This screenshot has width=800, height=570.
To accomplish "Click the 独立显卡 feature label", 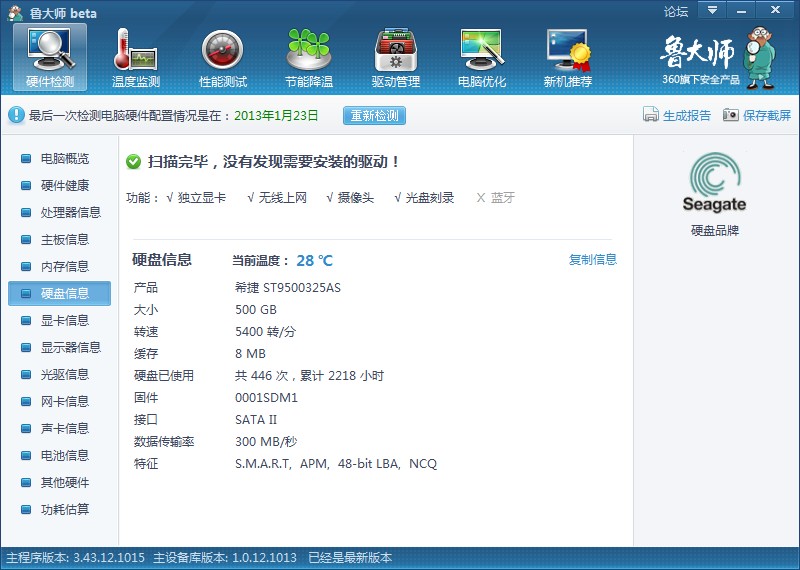I will [x=202, y=197].
